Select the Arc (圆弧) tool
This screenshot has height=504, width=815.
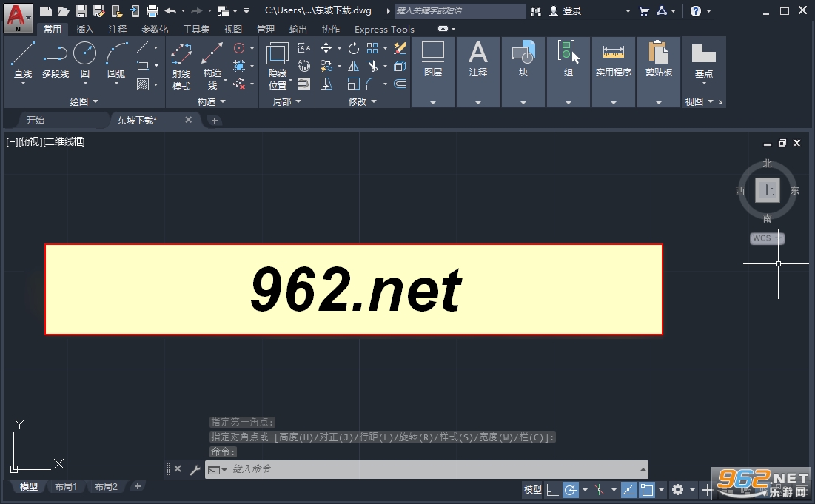point(116,60)
